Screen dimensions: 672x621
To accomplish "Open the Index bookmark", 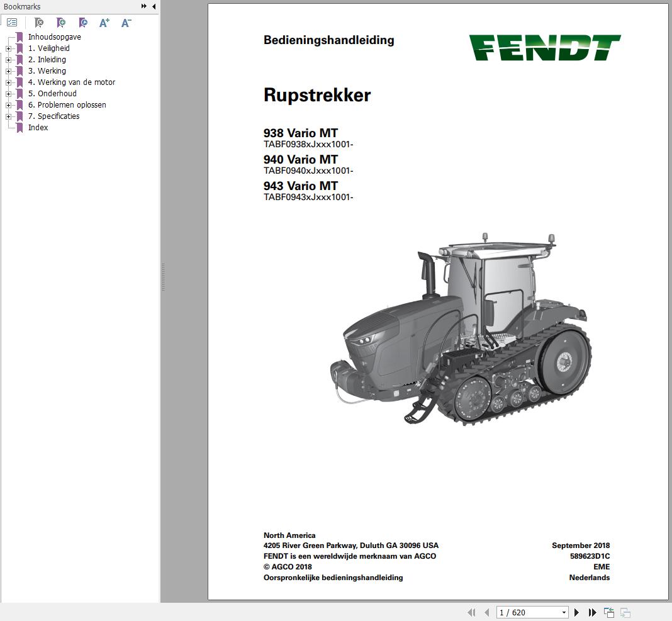I will [38, 127].
